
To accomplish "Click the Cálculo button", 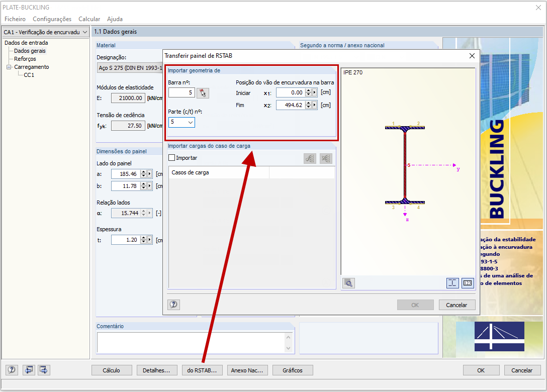I will [112, 370].
